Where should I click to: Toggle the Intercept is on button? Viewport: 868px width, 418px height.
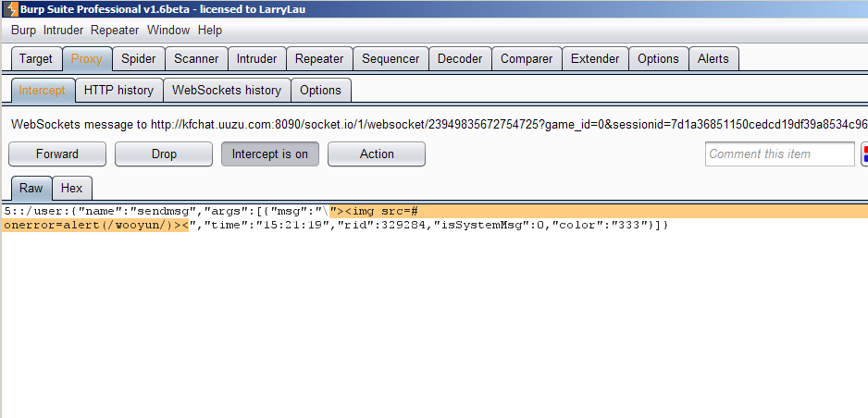270,154
